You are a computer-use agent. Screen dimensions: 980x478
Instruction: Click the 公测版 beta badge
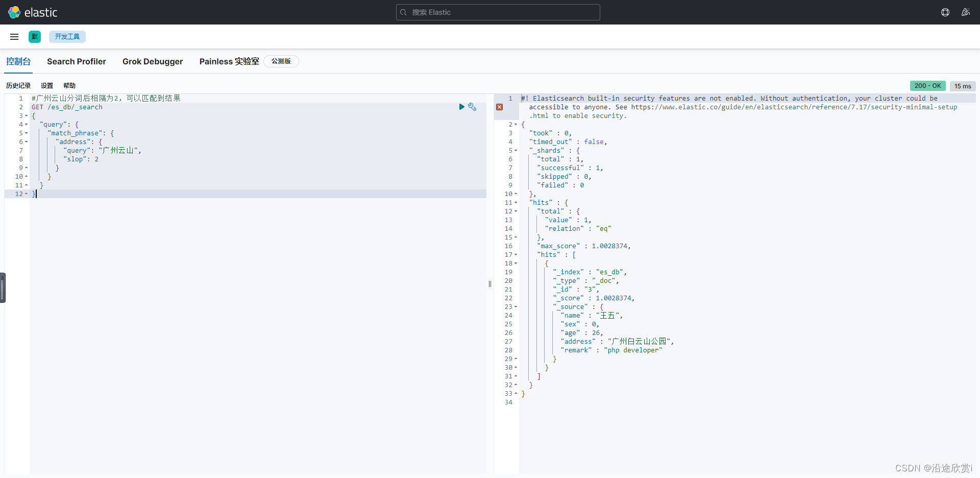281,61
